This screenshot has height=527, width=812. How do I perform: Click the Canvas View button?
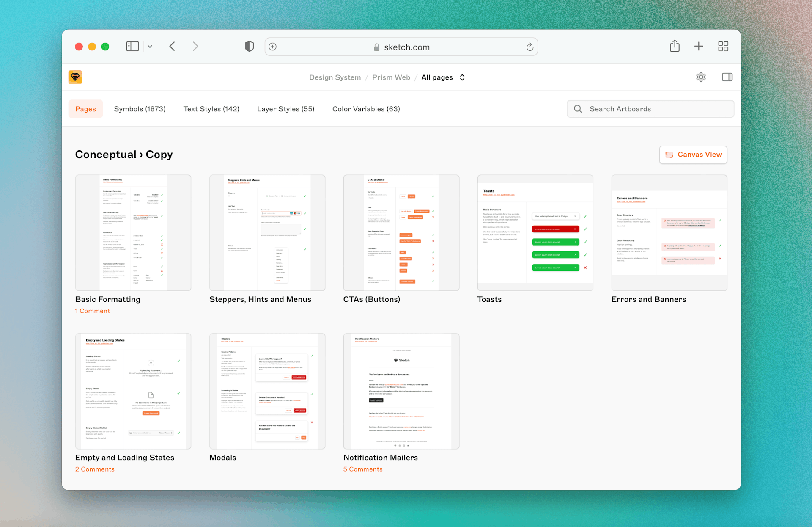point(693,155)
